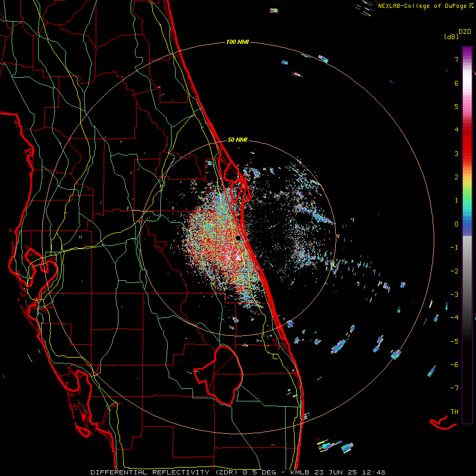Click the -3 tick on the color scale
The image size is (476, 476).
point(454,295)
